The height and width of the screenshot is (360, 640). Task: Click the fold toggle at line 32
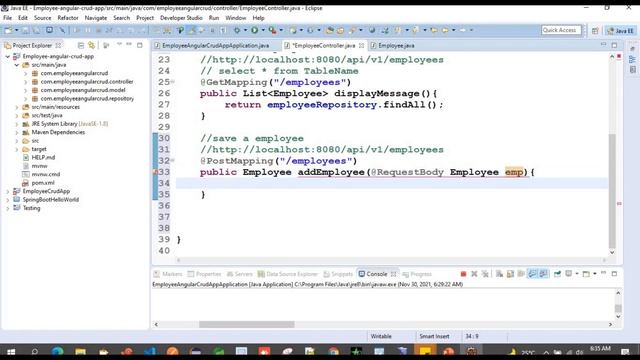pyautogui.click(x=173, y=160)
